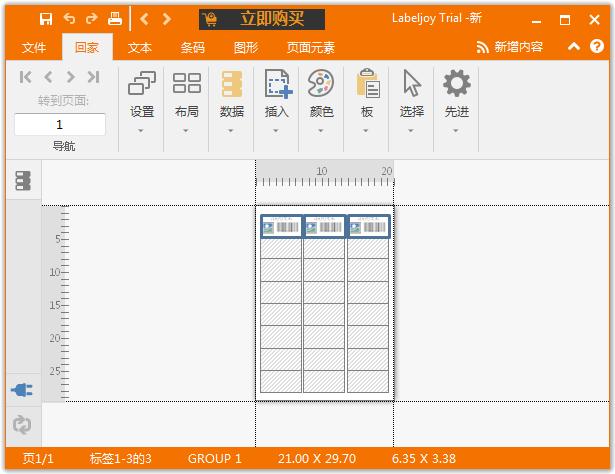
Task: Expand the 板 clipboard dropdown arrow
Action: coord(367,130)
